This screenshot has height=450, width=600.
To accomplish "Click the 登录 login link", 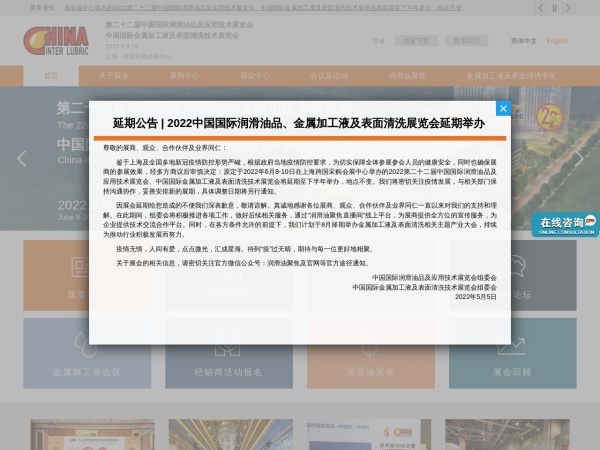I will tap(378, 41).
